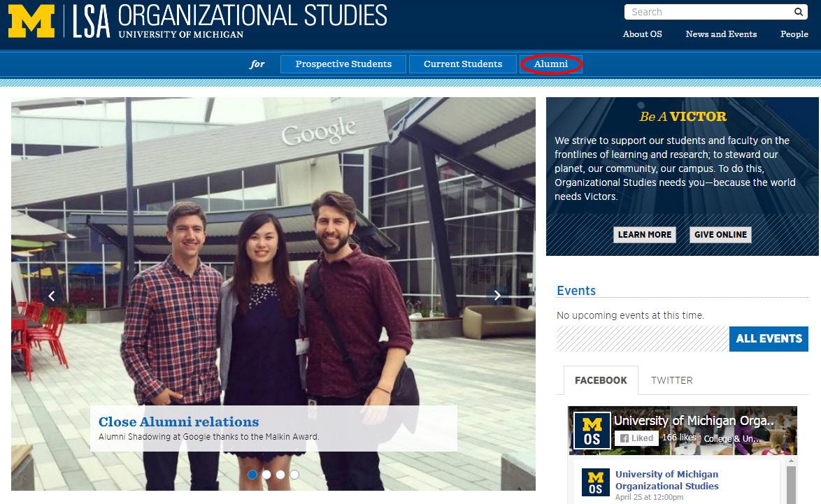Click the Events section heading

576,291
